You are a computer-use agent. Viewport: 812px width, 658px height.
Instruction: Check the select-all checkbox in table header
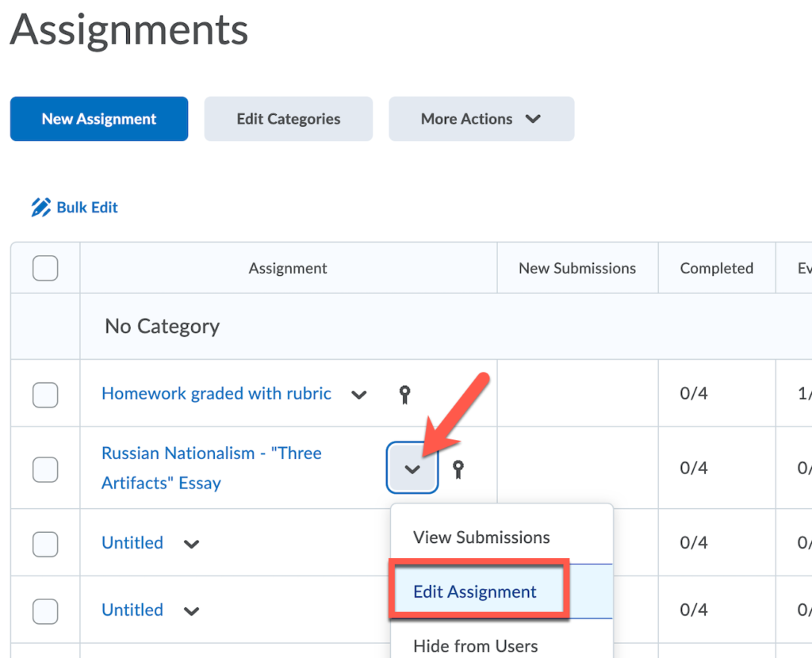[x=45, y=268]
